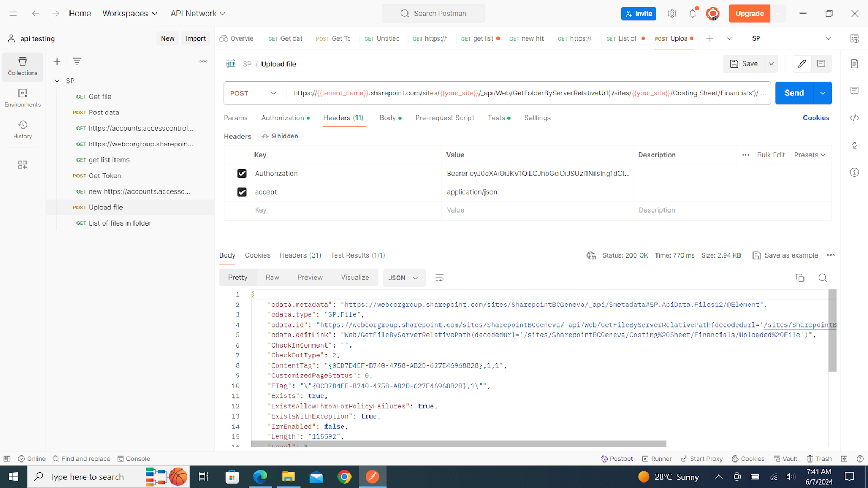Open Environments in the sidebar
The height and width of the screenshot is (488, 868).
coord(23,98)
